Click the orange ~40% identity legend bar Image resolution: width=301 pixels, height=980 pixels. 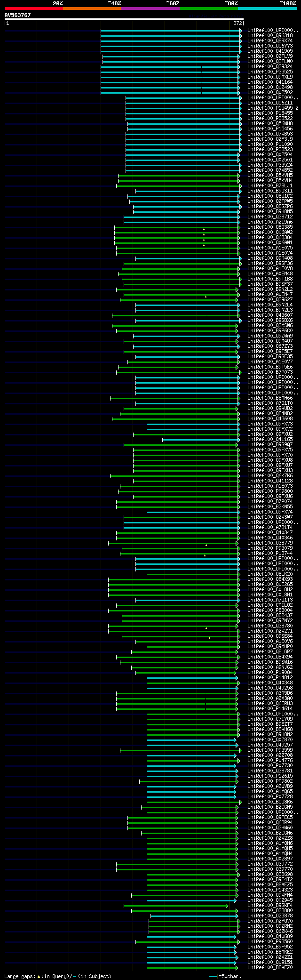click(x=92, y=8)
